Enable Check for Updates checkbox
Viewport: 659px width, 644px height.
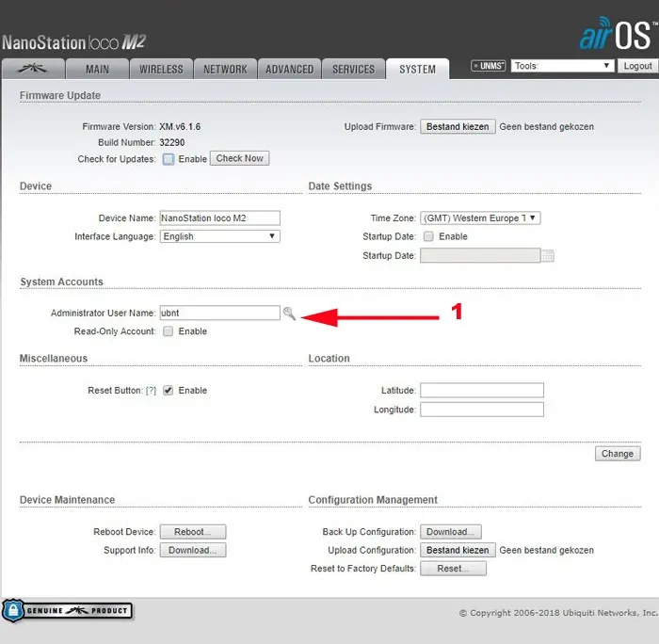(x=169, y=159)
